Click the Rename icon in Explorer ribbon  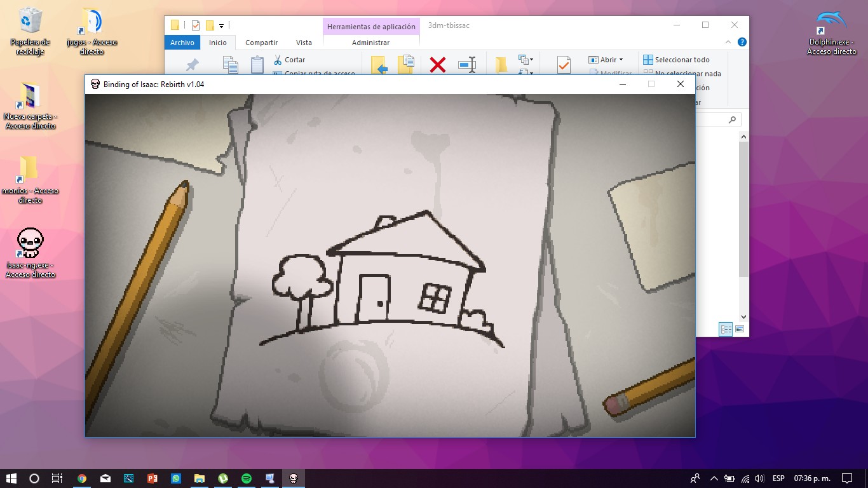click(467, 64)
